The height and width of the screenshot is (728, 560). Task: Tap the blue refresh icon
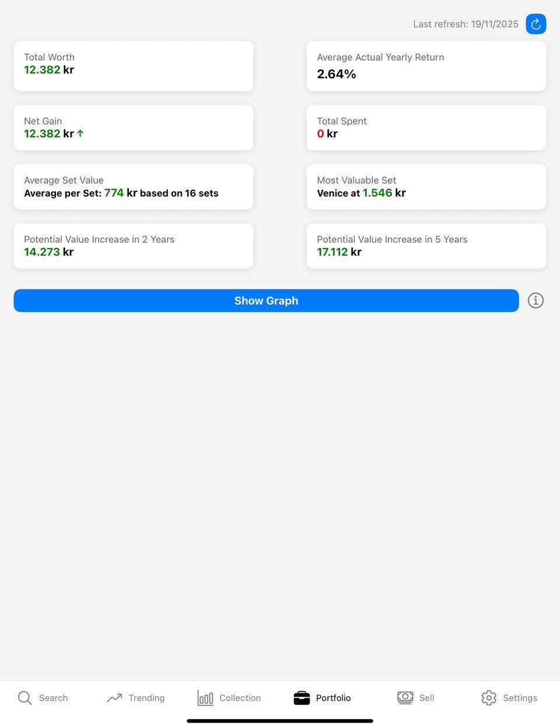535,24
